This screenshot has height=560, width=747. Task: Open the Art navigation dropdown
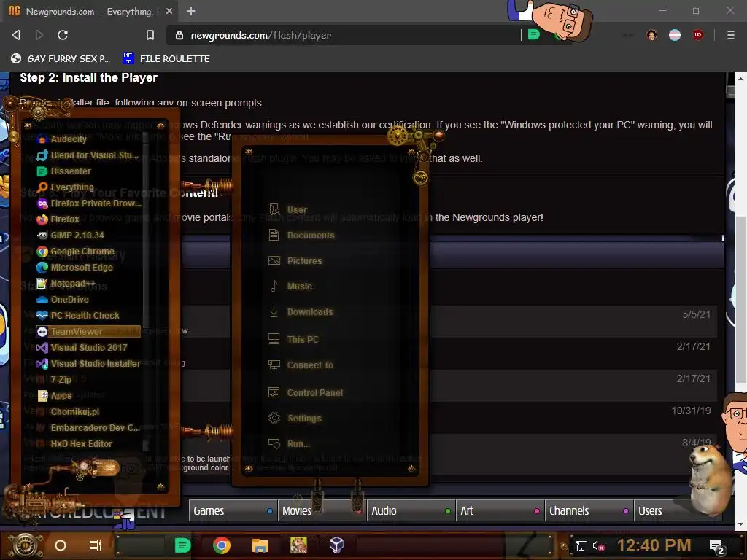click(500, 510)
